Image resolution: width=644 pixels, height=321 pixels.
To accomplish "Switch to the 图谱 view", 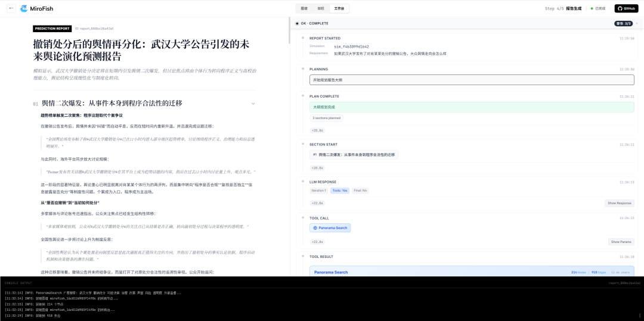I will click(x=304, y=8).
